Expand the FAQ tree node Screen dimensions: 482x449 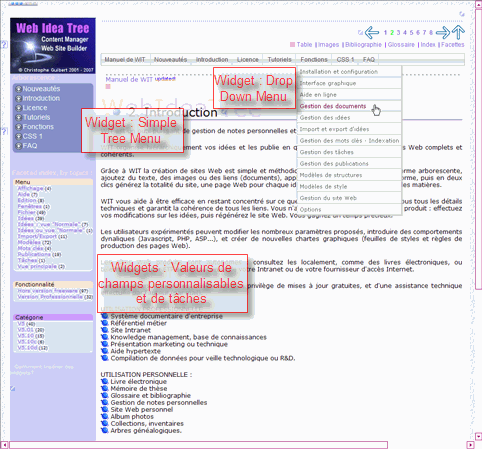[x=19, y=146]
